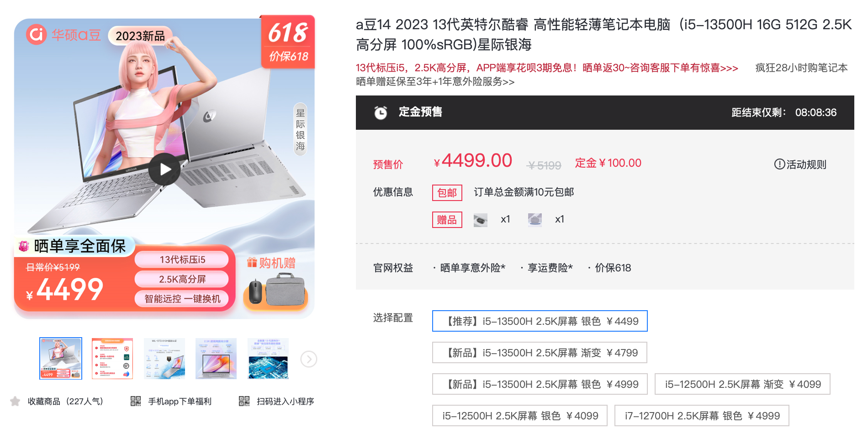This screenshot has height=434, width=868.
Task: Open the activity rules info icon
Action: click(x=779, y=164)
